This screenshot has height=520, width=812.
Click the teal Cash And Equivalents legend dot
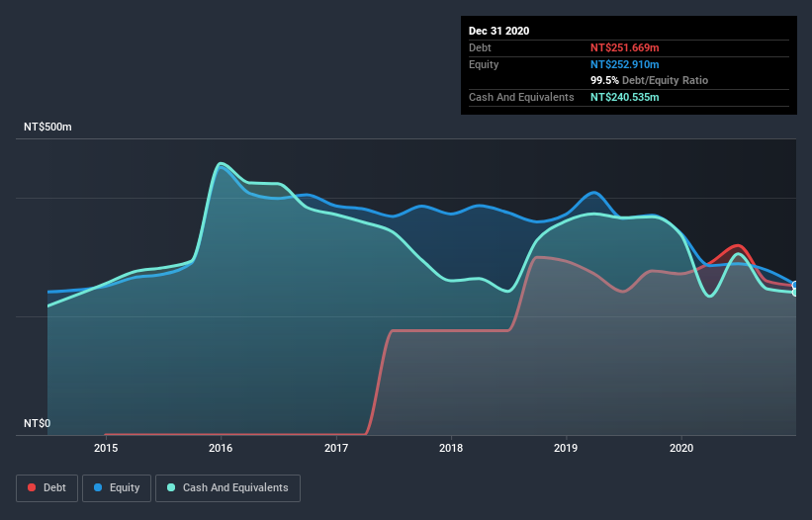[x=171, y=487]
